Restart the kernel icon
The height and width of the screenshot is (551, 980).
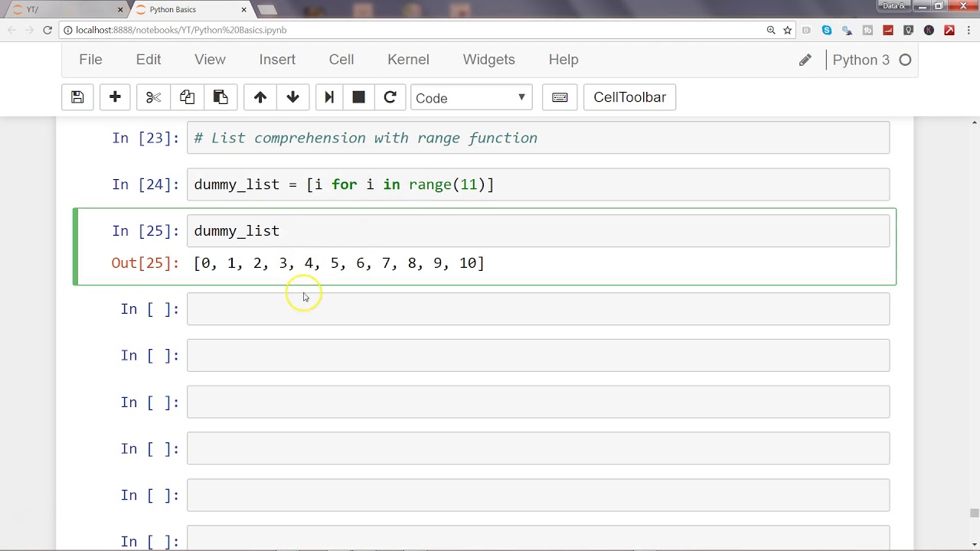(x=390, y=97)
